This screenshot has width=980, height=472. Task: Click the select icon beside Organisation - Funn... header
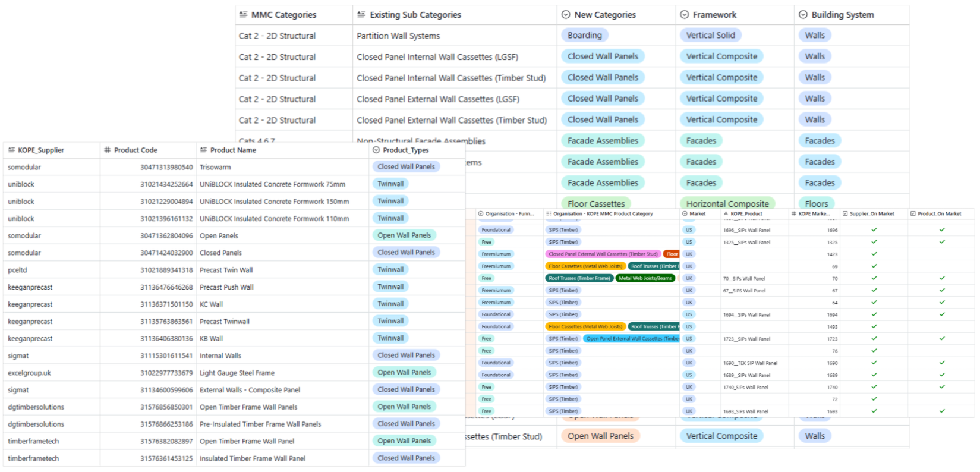click(x=481, y=214)
